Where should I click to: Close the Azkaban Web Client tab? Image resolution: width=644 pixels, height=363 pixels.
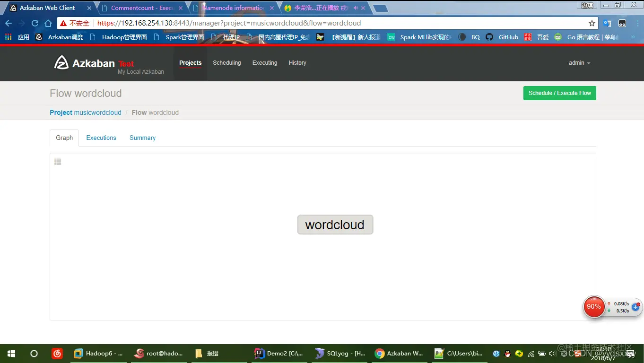[x=89, y=8]
